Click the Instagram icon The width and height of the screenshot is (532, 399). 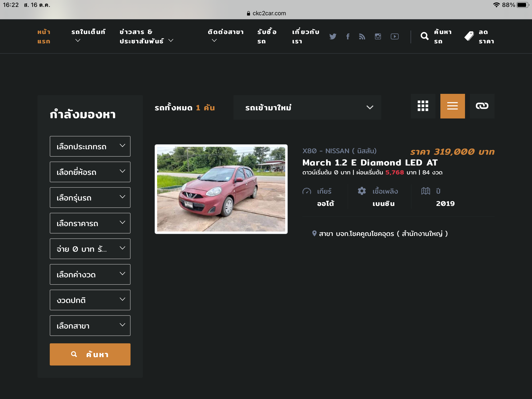click(x=378, y=36)
